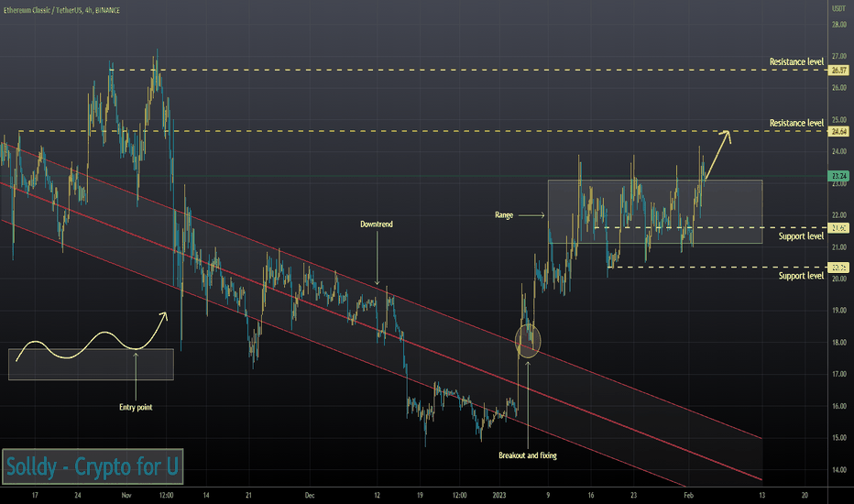The width and height of the screenshot is (854, 504).
Task: Click the 'Ethereum Classic / TetherUS, 4h, BINANCE' chart title
Action: [61, 10]
